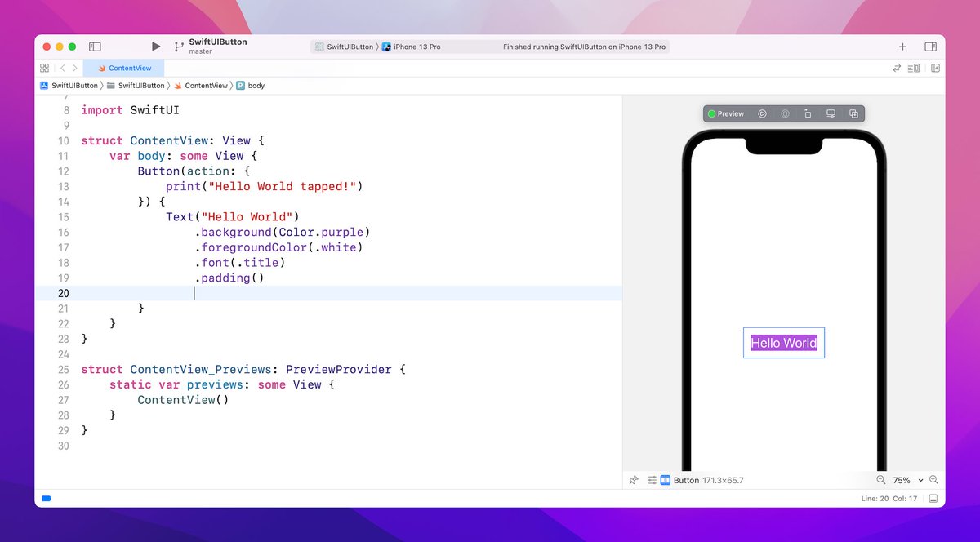Click line number 20 in gutter
The height and width of the screenshot is (542, 980).
click(63, 293)
